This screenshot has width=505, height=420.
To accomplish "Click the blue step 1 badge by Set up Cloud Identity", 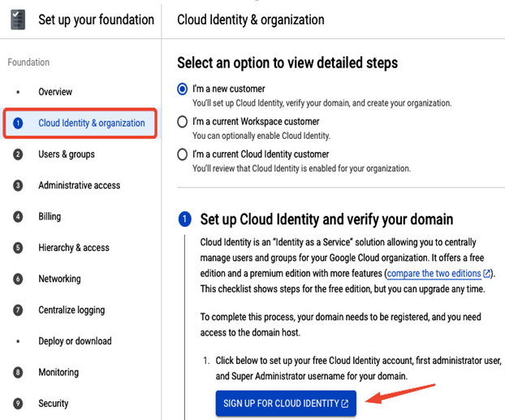I will (184, 219).
